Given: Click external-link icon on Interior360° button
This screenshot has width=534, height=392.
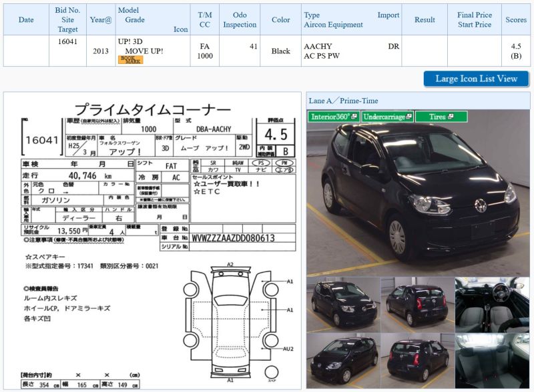Looking at the screenshot, I should [x=354, y=117].
